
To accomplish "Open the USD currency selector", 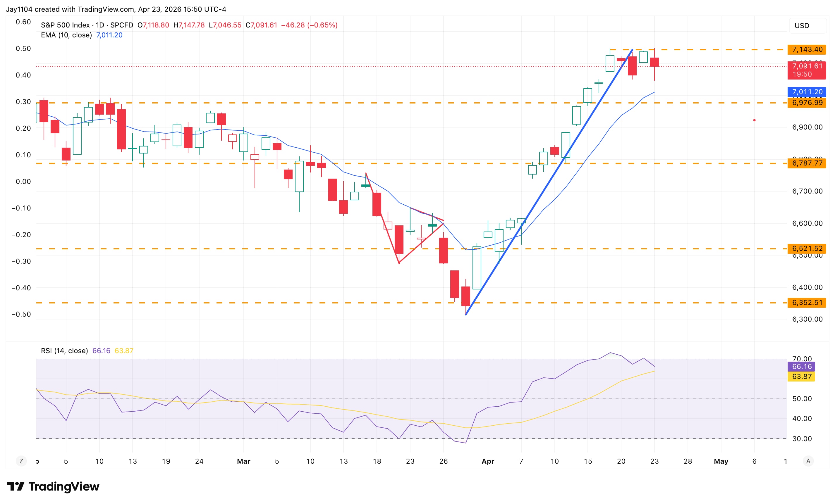I will [802, 25].
